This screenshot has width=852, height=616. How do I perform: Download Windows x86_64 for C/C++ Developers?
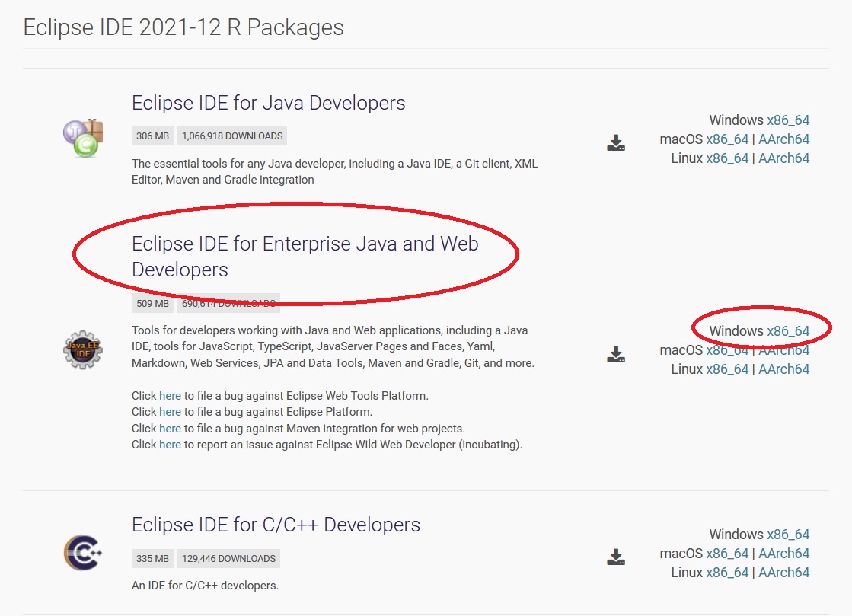click(788, 535)
